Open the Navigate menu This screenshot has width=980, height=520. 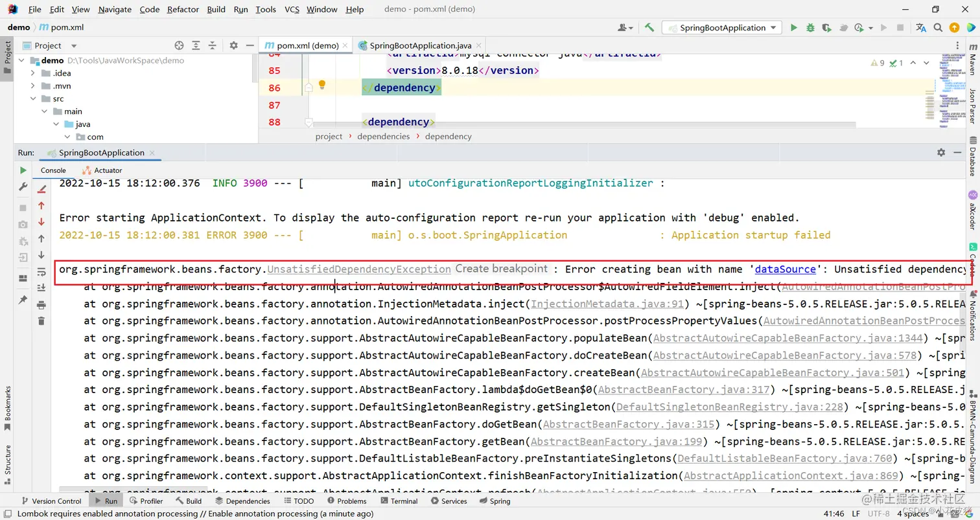pyautogui.click(x=115, y=9)
